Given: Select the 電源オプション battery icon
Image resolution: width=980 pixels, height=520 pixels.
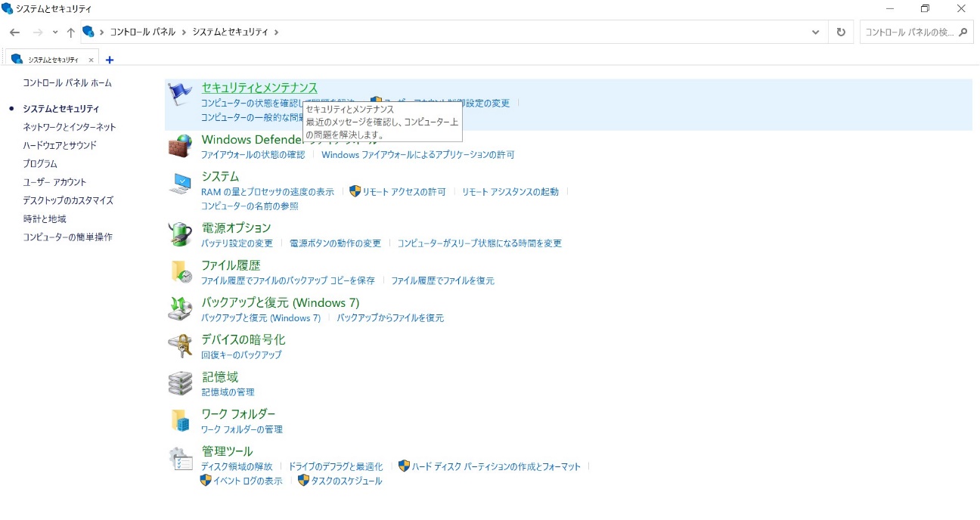Looking at the screenshot, I should point(179,233).
